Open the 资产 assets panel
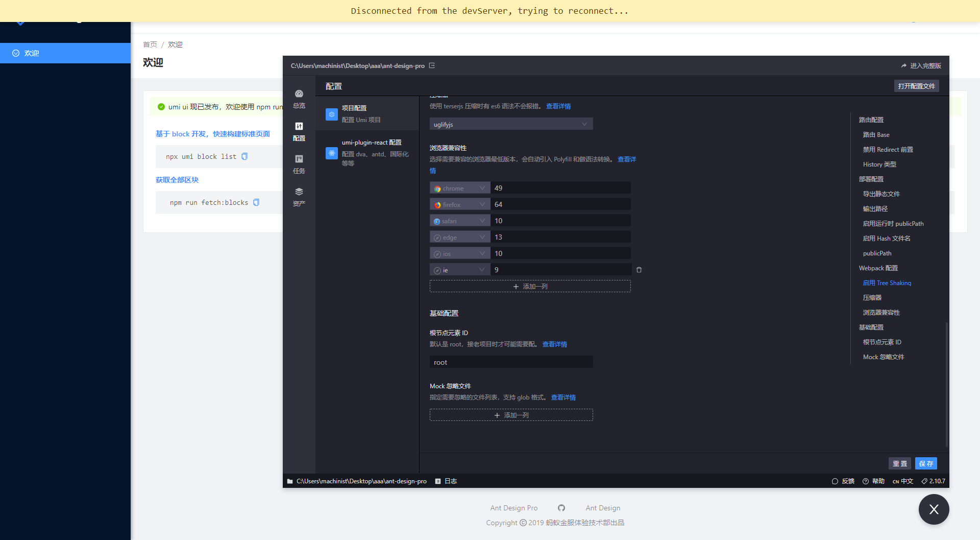Image resolution: width=980 pixels, height=540 pixels. [299, 197]
